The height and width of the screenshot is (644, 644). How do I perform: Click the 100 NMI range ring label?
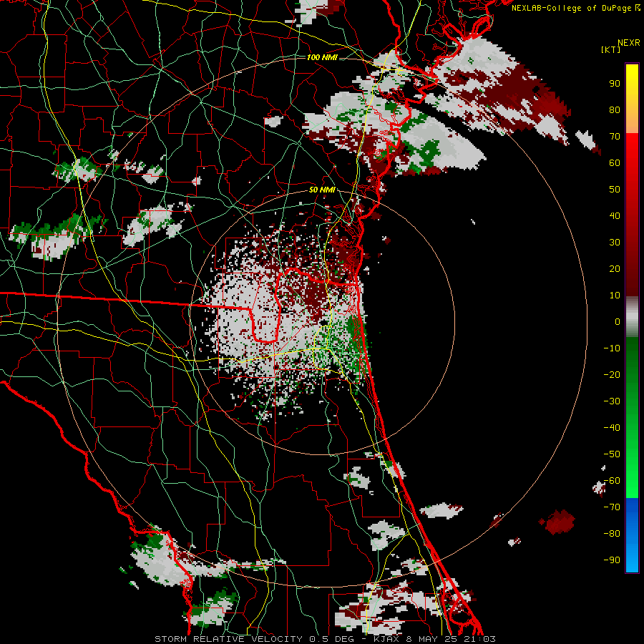coord(322,57)
